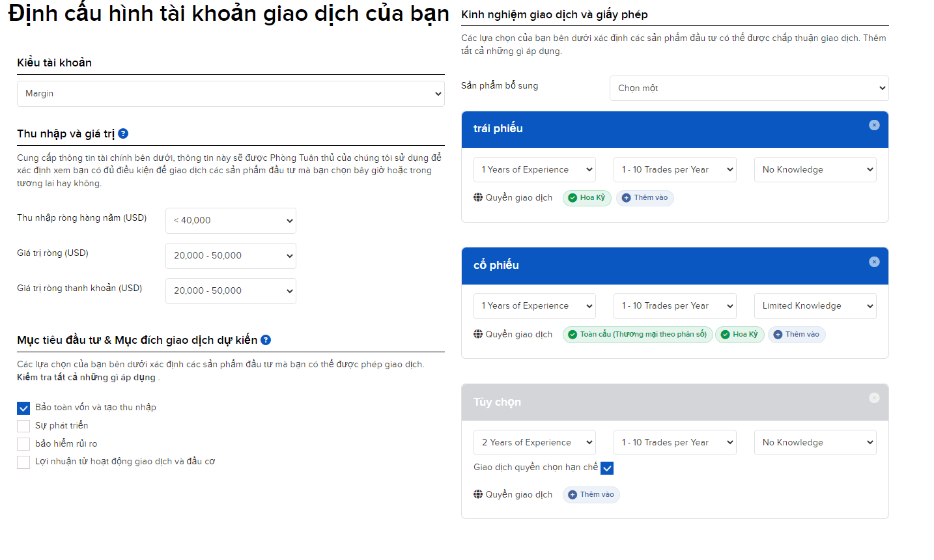Open Sản phẩm bổ sung Chọn một dropdown
The height and width of the screenshot is (560, 934).
coord(749,88)
